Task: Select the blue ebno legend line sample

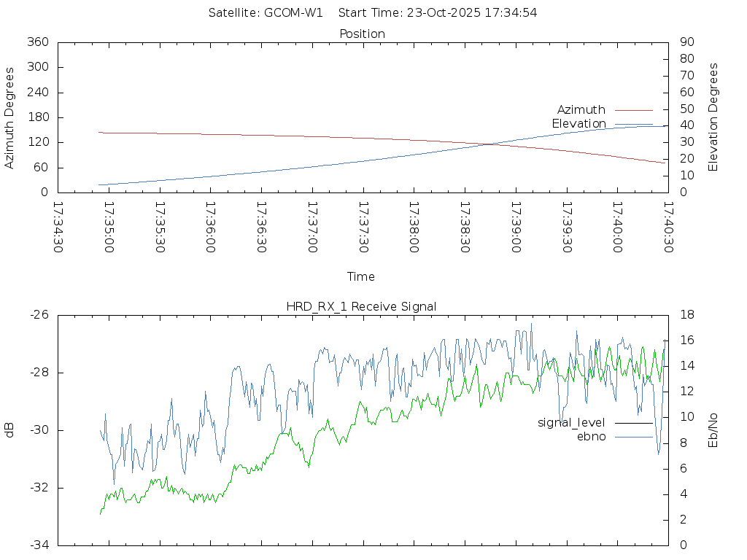Action: pyautogui.click(x=633, y=437)
